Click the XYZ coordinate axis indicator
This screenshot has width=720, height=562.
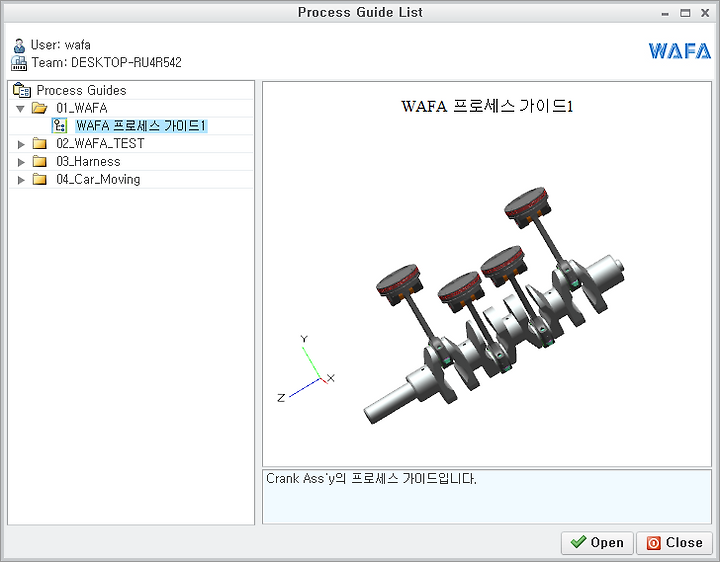click(x=306, y=369)
